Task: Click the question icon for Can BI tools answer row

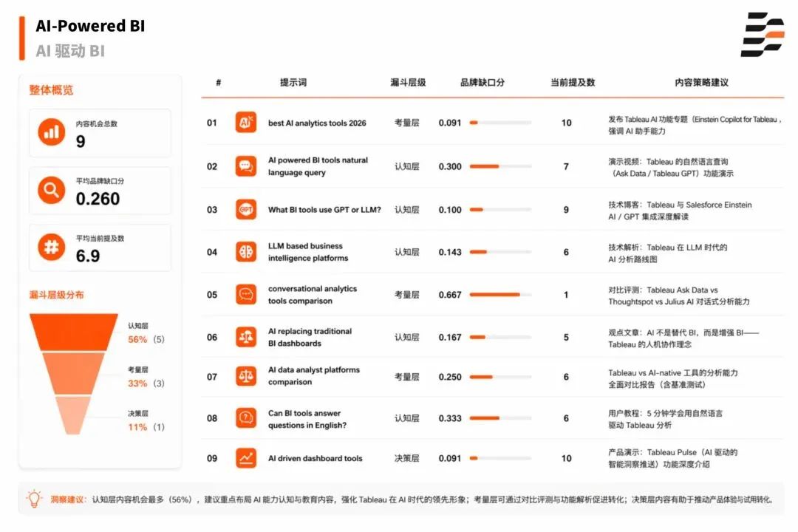Action: pos(246,417)
